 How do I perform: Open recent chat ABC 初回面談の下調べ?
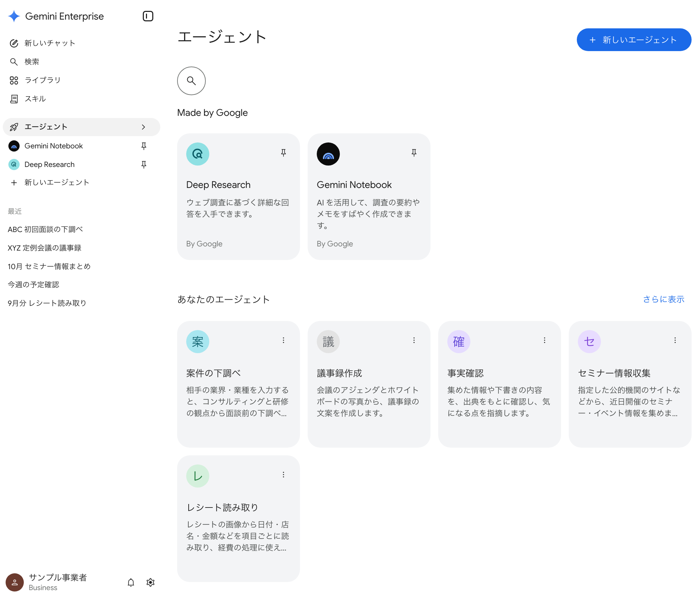(45, 229)
